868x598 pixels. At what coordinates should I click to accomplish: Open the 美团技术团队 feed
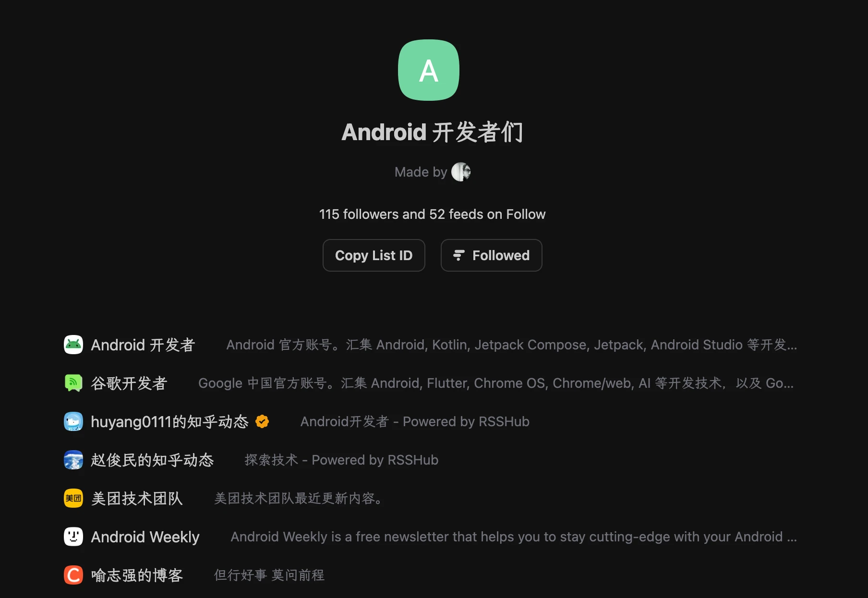point(137,498)
